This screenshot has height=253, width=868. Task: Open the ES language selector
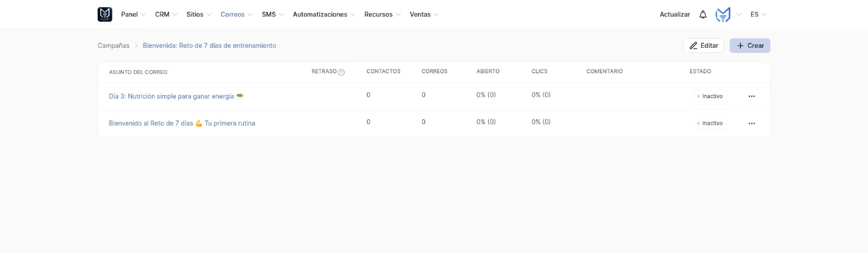(x=758, y=14)
